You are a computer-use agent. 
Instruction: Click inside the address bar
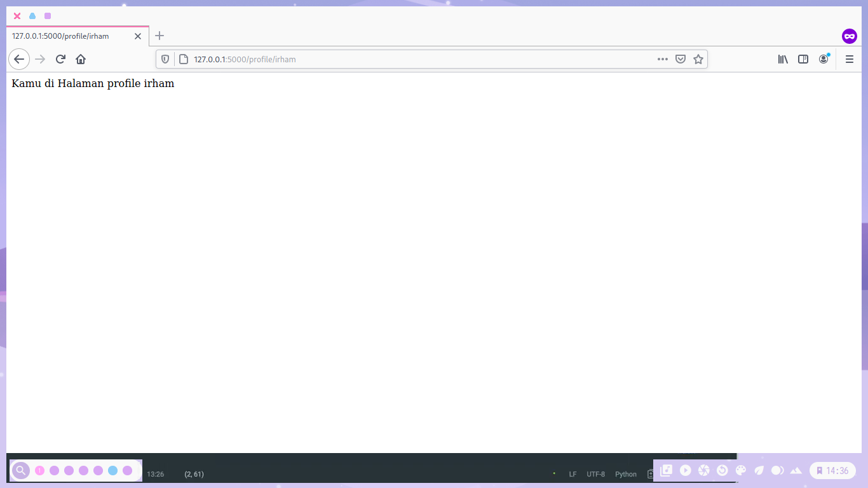(381, 59)
